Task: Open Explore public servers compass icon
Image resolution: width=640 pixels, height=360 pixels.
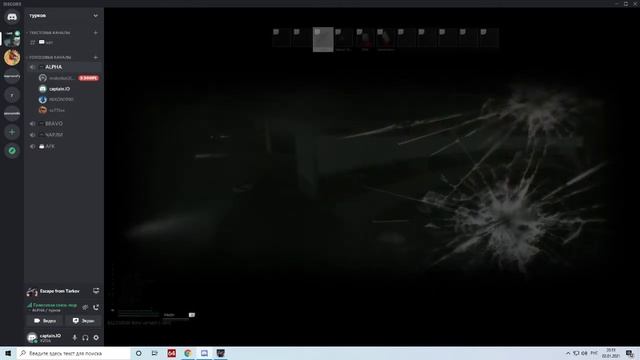Action: (12, 151)
